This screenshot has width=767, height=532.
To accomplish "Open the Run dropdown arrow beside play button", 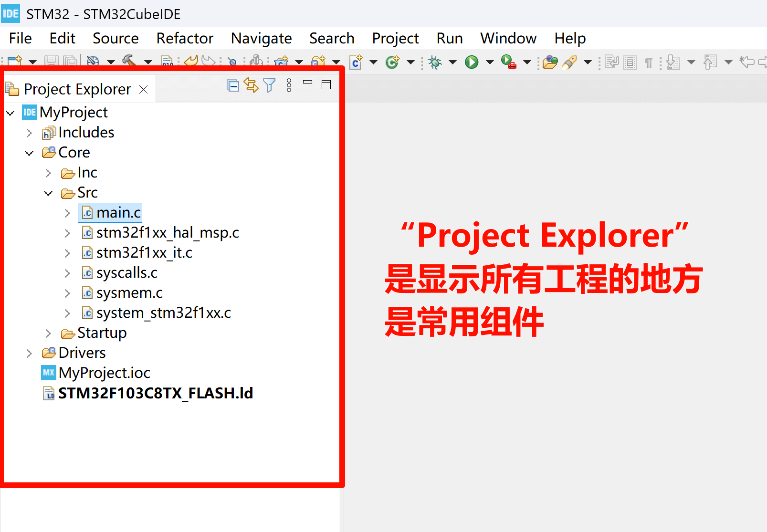I will [x=490, y=62].
